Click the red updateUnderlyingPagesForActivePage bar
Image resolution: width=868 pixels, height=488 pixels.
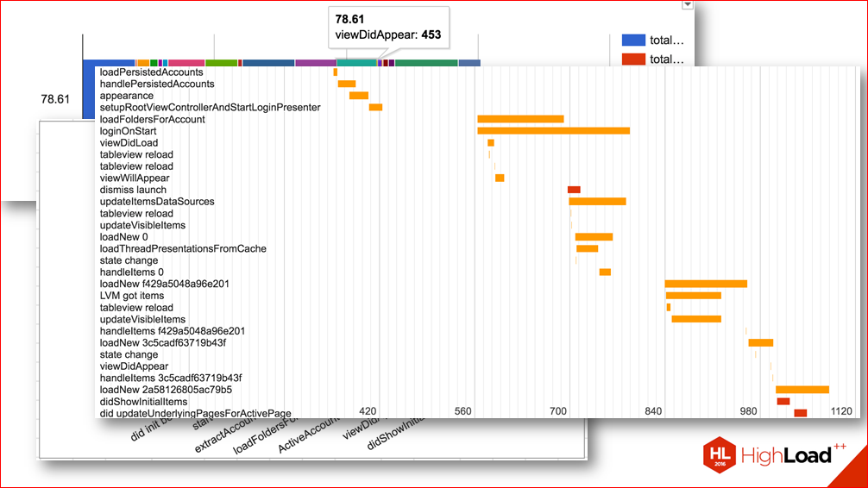(801, 413)
